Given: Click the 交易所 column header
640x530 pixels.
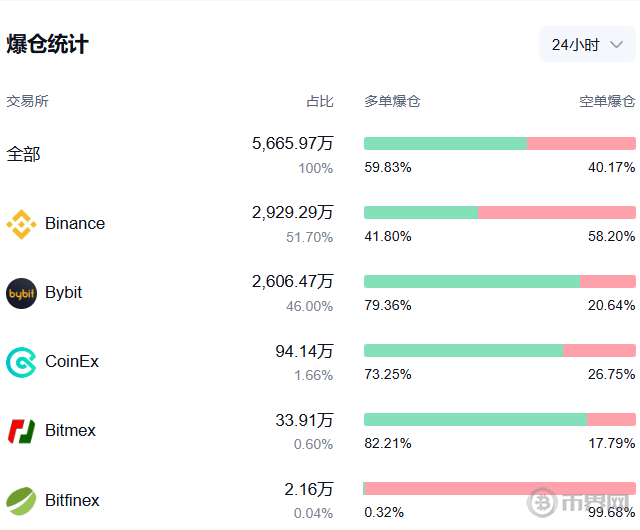Looking at the screenshot, I should 27,101.
